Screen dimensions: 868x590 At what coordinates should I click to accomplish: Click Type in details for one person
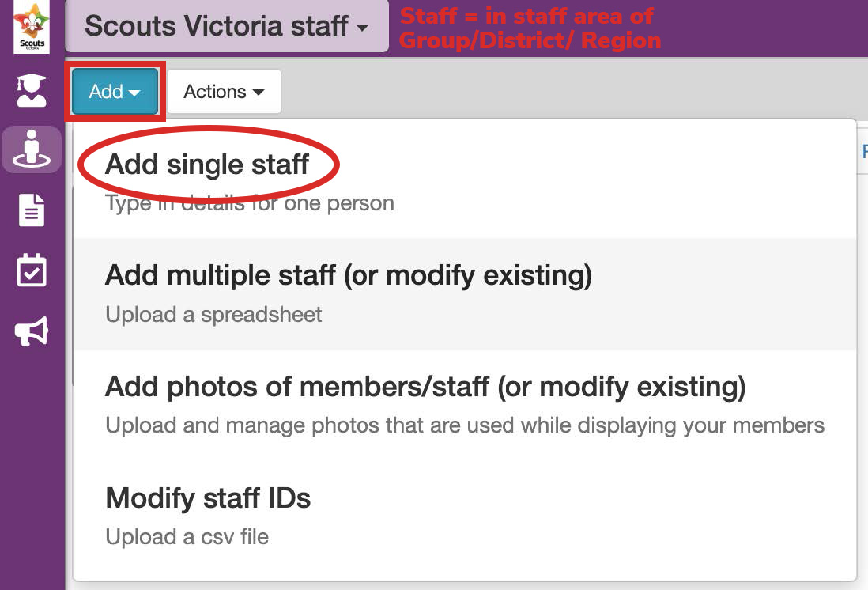(250, 203)
